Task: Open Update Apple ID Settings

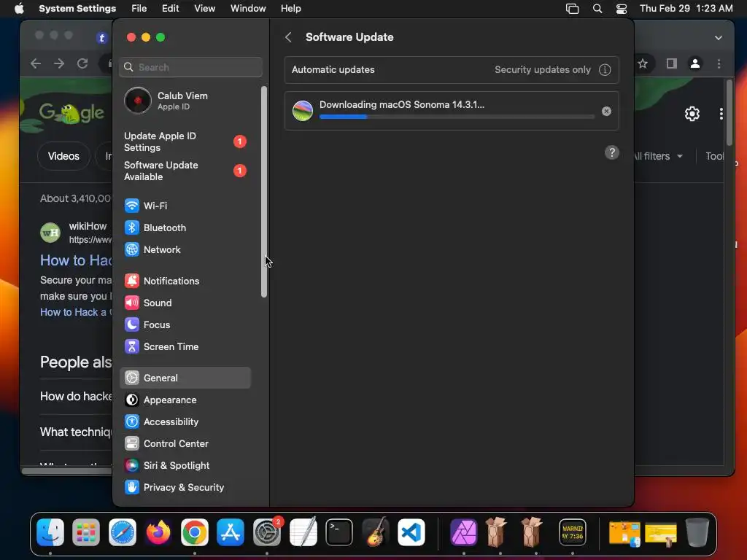Action: [x=185, y=142]
